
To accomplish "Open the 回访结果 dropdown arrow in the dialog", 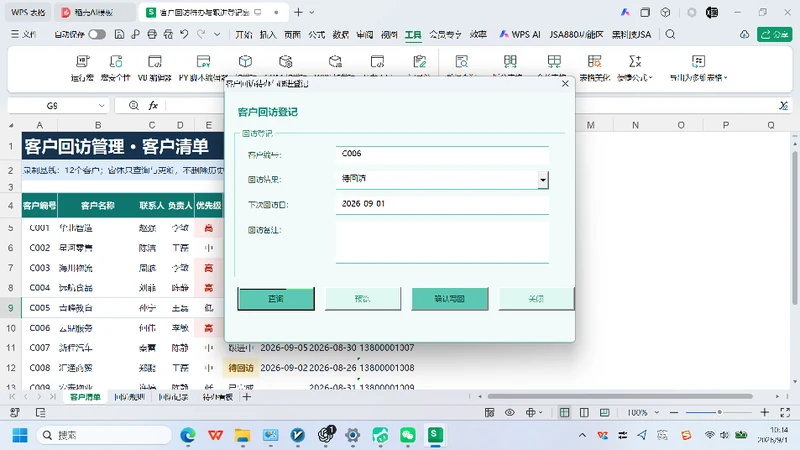I will click(543, 180).
